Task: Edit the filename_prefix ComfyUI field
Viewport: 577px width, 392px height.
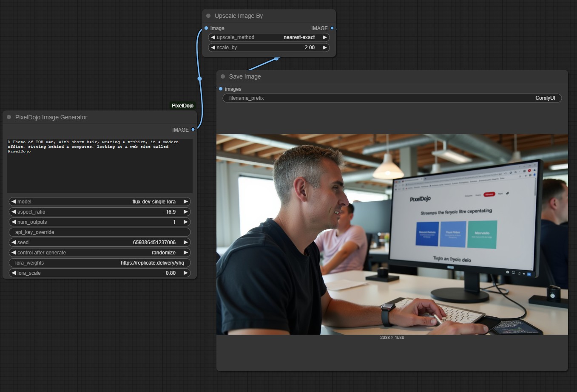Action: [392, 98]
